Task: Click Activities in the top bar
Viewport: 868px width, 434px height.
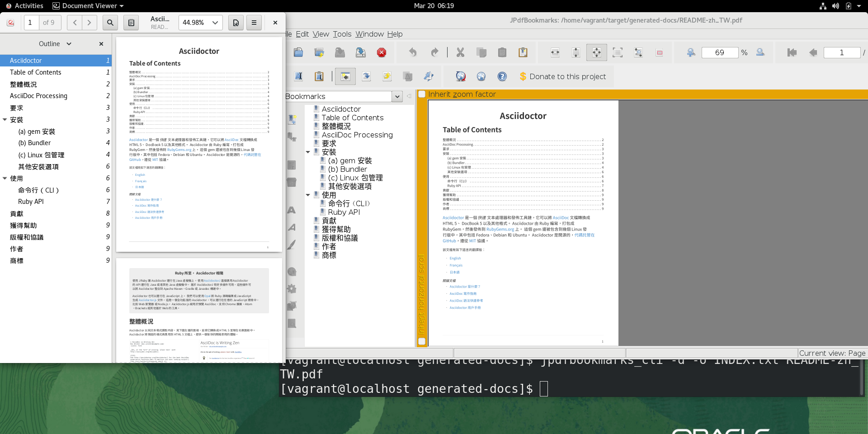Action: pos(25,6)
